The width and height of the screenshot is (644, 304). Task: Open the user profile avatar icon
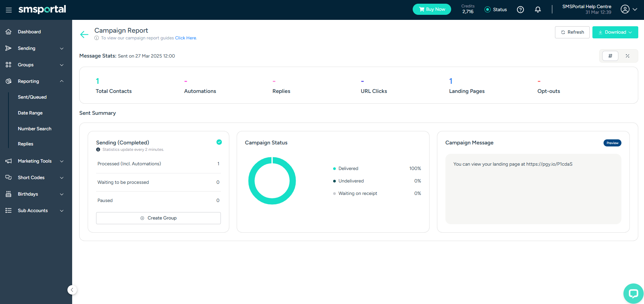(625, 9)
